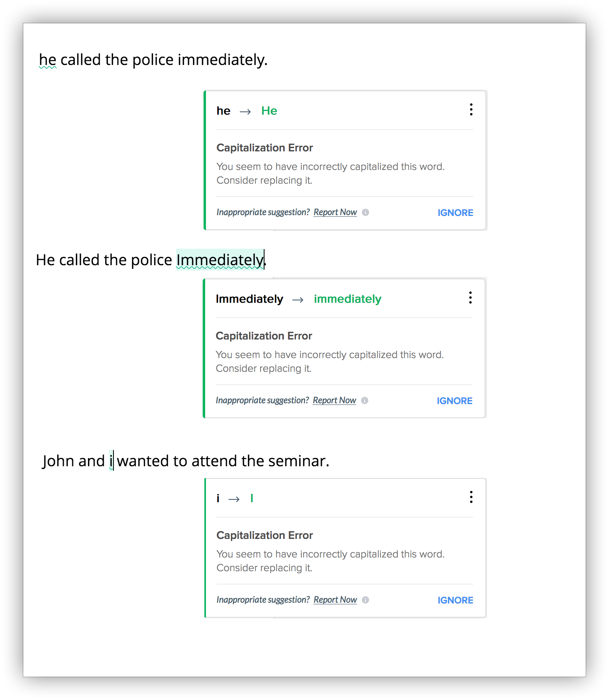
Task: Click the highlighted word 'Immediately' in text
Action: tap(220, 260)
